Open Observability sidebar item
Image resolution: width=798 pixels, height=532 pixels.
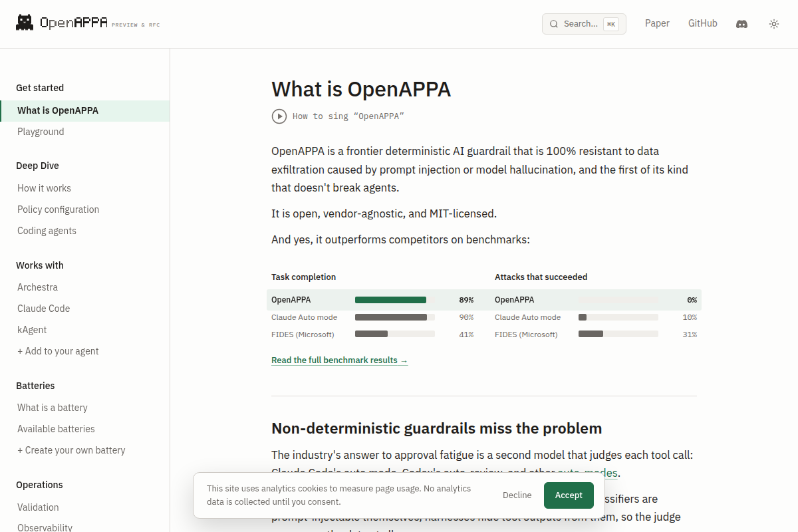tap(45, 527)
